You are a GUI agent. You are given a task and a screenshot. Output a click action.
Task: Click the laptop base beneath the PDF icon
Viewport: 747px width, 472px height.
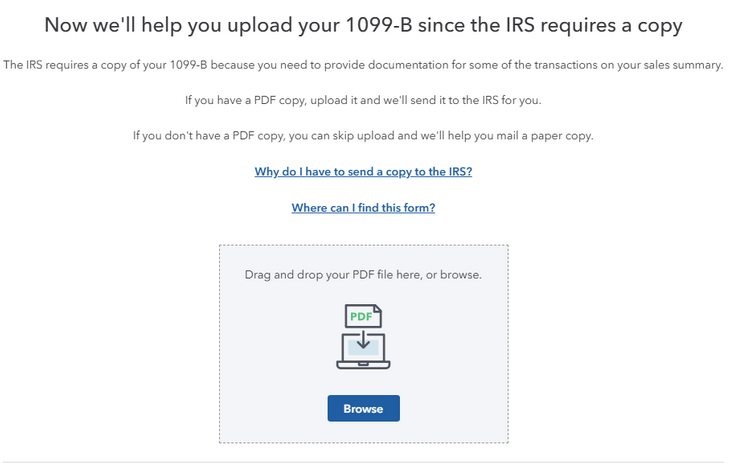(363, 365)
